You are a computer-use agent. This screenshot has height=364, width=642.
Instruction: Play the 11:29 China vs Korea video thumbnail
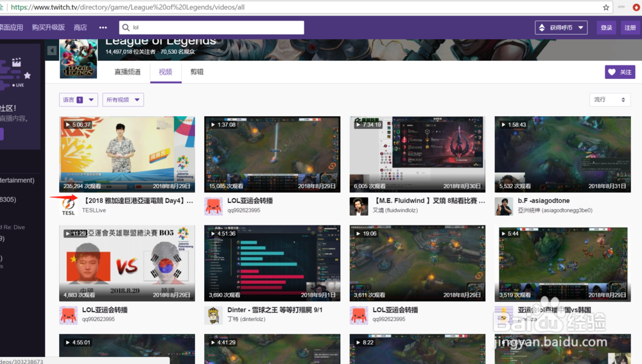(127, 263)
